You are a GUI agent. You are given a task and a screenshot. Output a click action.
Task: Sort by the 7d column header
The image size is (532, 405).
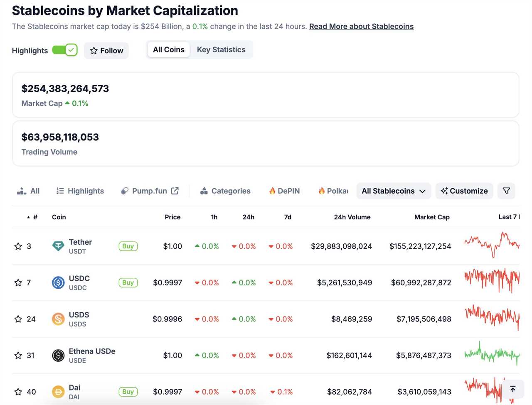[288, 217]
